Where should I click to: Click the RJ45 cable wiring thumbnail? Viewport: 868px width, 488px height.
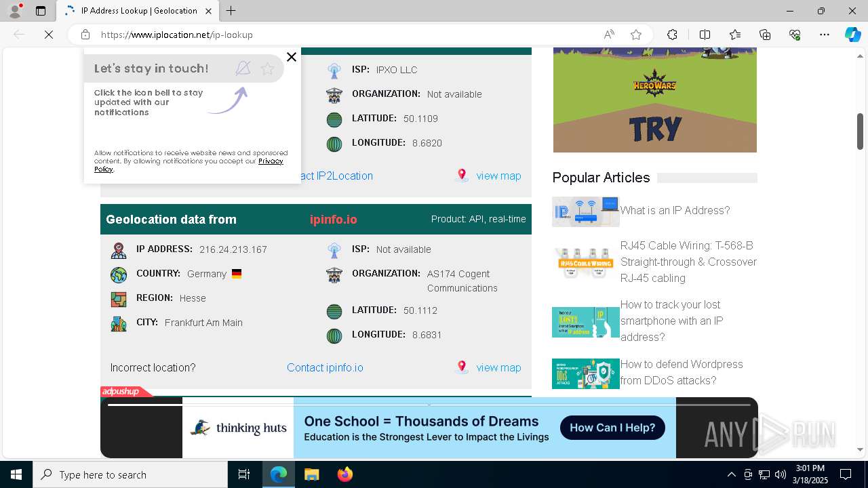pos(586,263)
